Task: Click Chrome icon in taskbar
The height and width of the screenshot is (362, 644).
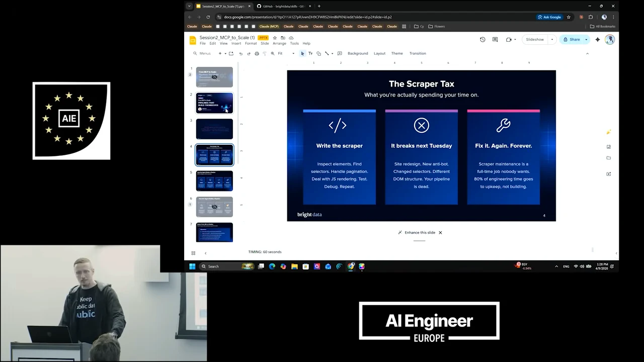Action: 351,266
